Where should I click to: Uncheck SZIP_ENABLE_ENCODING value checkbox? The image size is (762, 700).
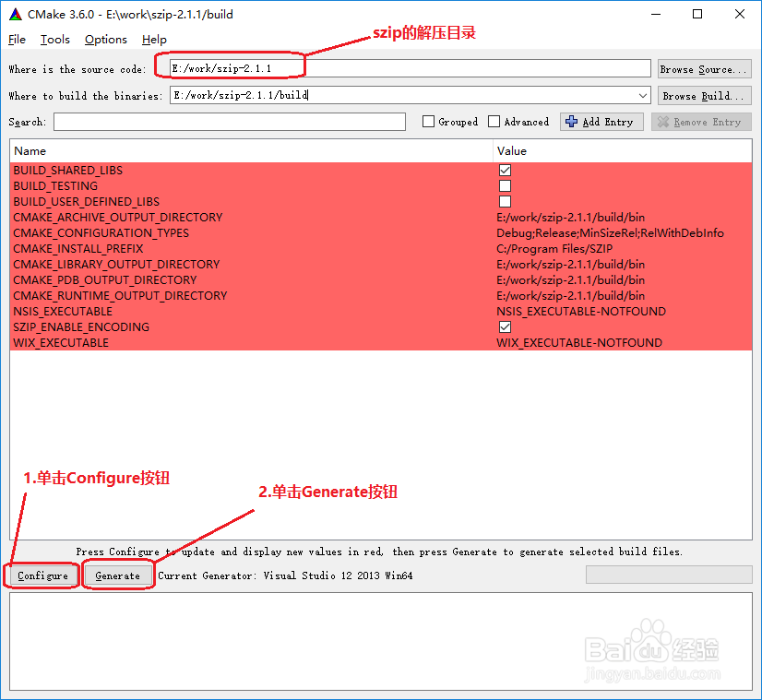point(505,326)
